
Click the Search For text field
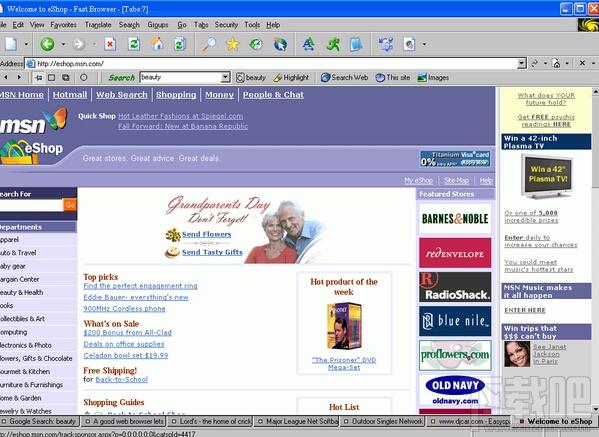click(x=31, y=205)
